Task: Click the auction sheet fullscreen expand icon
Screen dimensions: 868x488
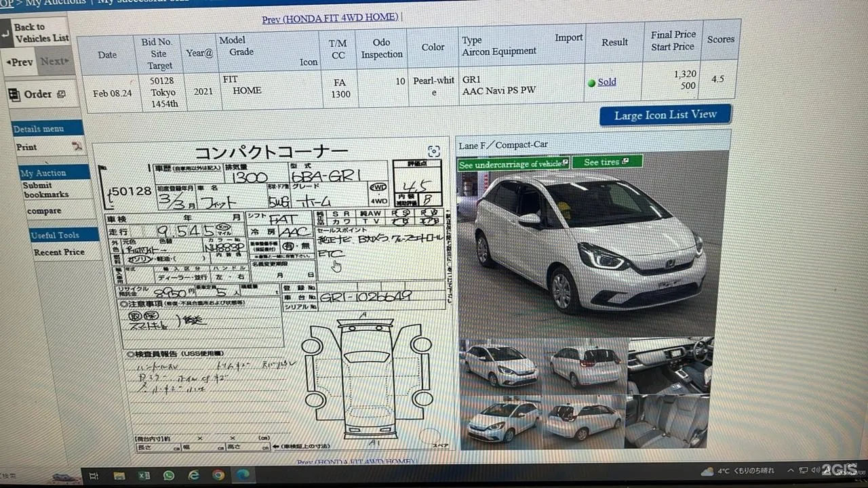Action: [x=434, y=151]
